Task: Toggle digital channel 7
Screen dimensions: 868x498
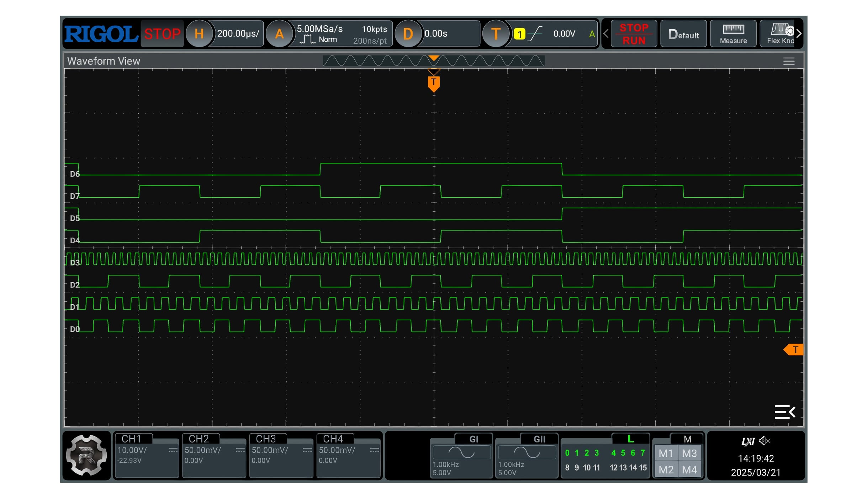Action: click(643, 453)
